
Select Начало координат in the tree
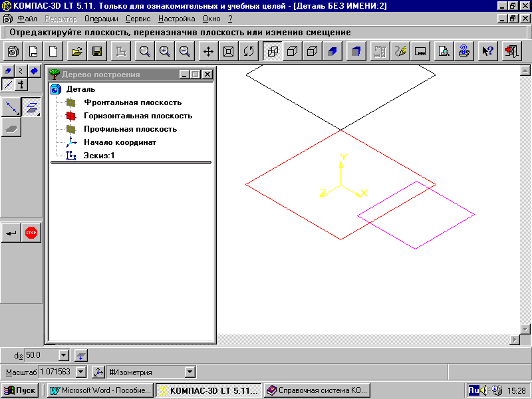tap(120, 142)
